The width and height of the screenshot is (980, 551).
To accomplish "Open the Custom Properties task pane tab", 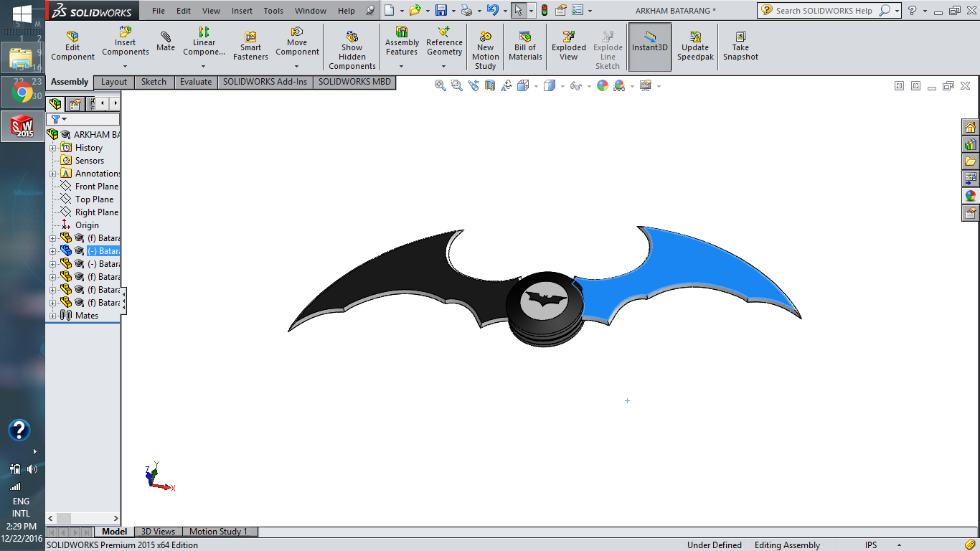I will [971, 212].
